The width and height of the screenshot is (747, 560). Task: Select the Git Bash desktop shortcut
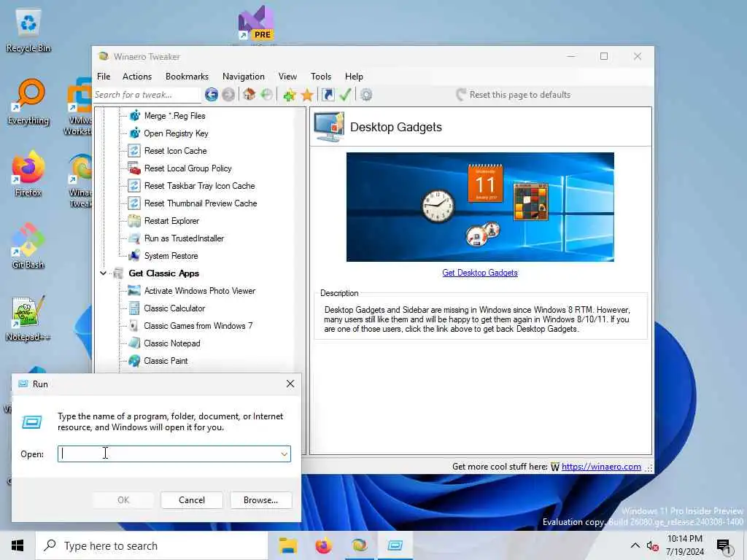28,245
